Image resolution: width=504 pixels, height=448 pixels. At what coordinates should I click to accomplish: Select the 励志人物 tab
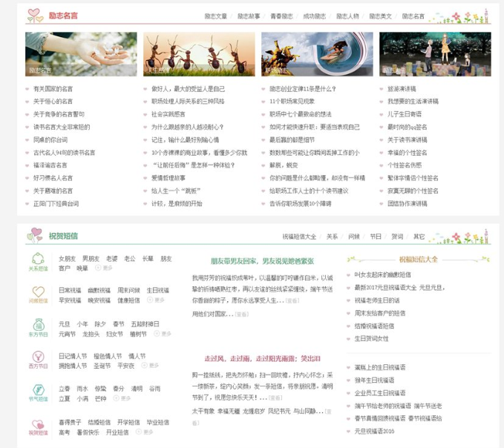click(347, 16)
